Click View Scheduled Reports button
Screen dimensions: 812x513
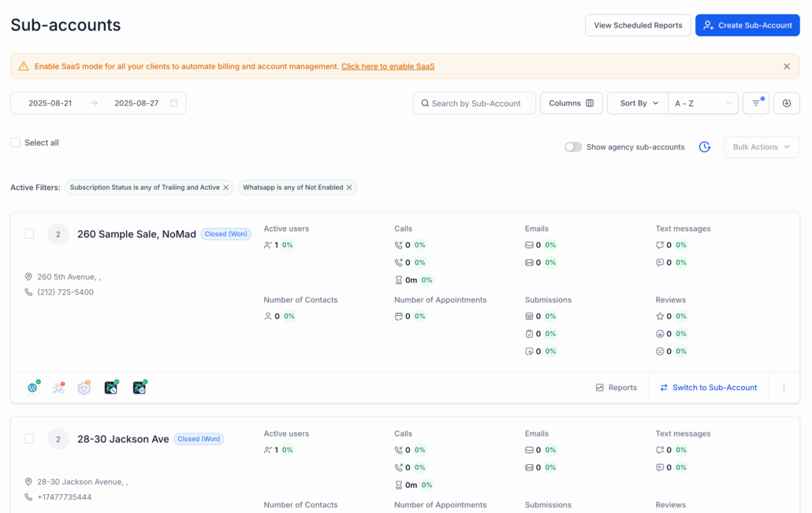tap(638, 25)
